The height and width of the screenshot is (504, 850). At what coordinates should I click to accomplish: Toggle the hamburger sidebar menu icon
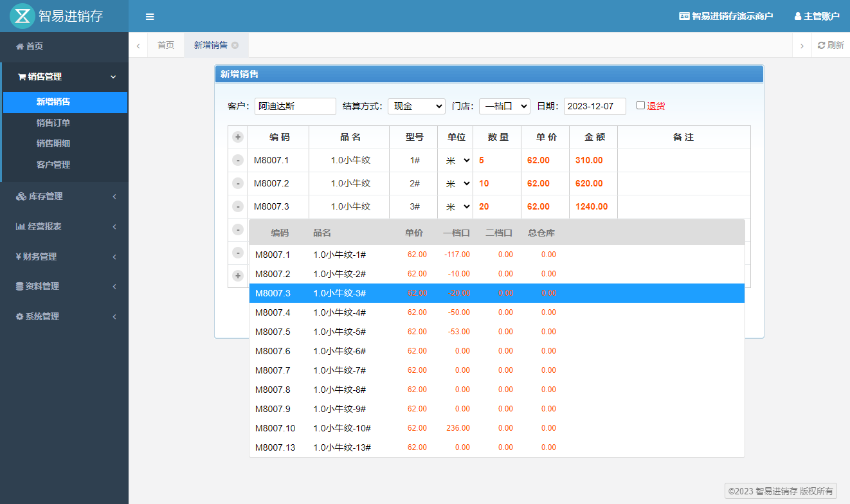coord(150,17)
